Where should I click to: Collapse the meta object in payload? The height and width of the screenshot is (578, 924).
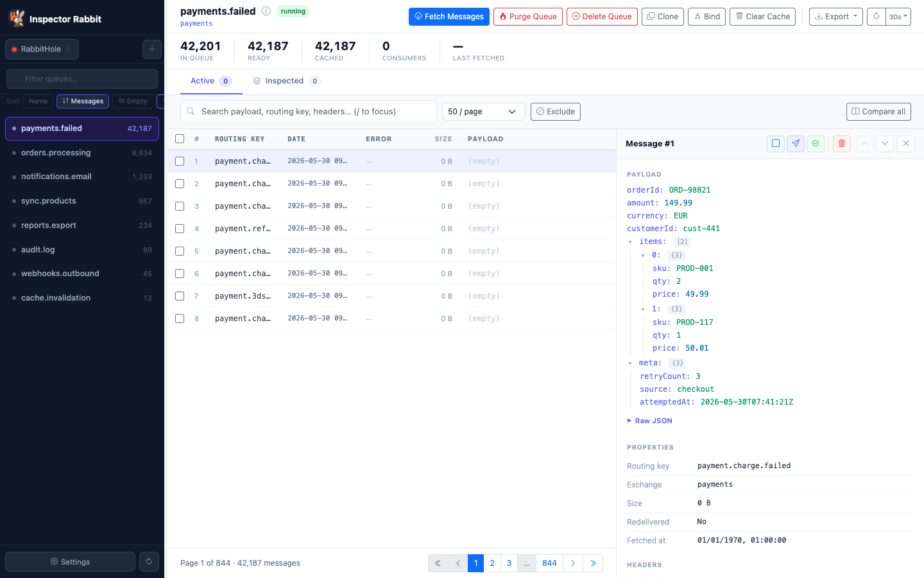(x=630, y=363)
